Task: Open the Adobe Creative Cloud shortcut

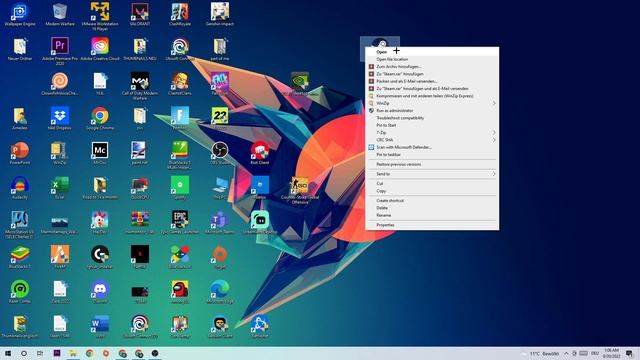Action: pos(100,49)
